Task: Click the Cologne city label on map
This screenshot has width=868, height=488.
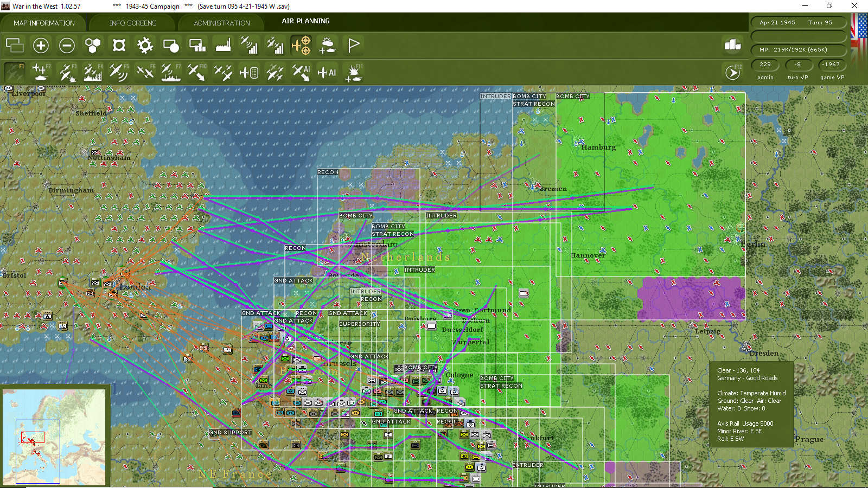Action: click(x=459, y=375)
